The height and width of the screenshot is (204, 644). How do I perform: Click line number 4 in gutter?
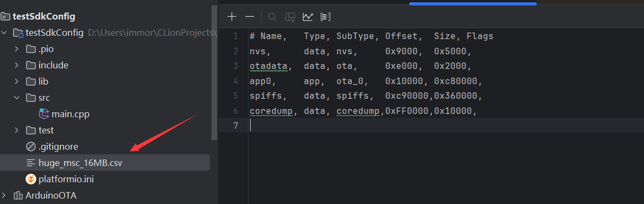click(235, 81)
